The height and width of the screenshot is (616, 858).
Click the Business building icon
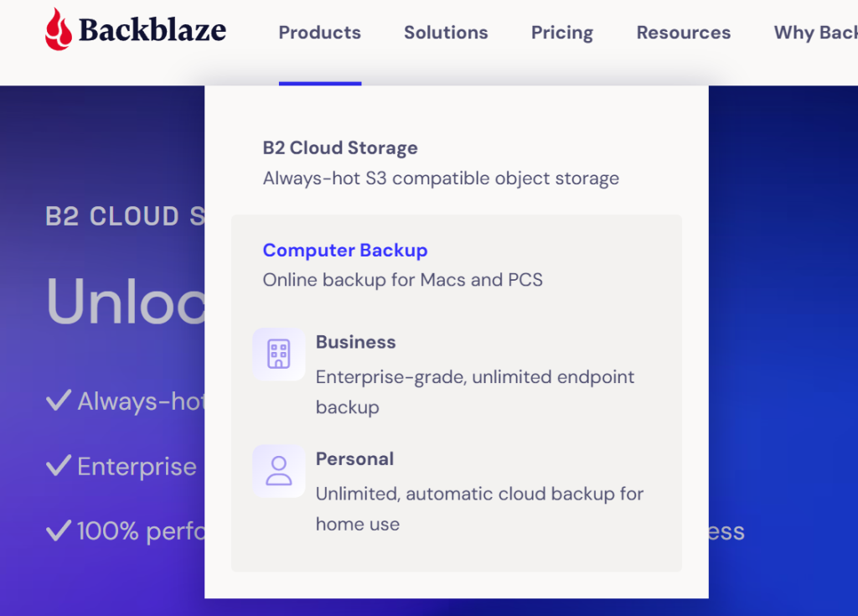click(x=278, y=355)
